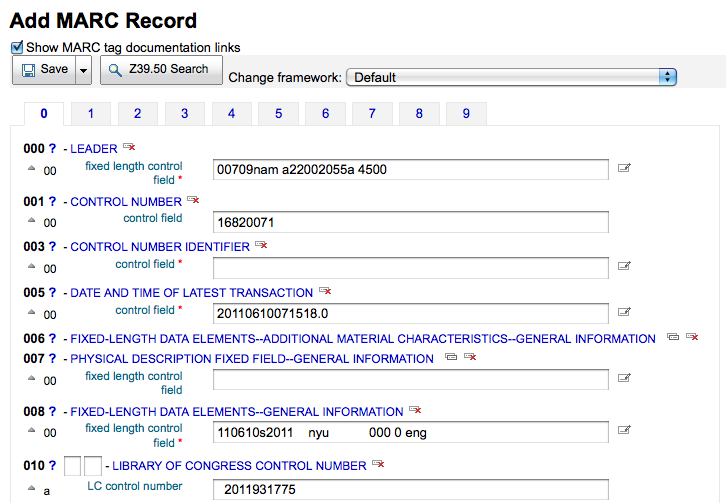Click the Z39.50 Search button
726x503 pixels.
pos(160,69)
